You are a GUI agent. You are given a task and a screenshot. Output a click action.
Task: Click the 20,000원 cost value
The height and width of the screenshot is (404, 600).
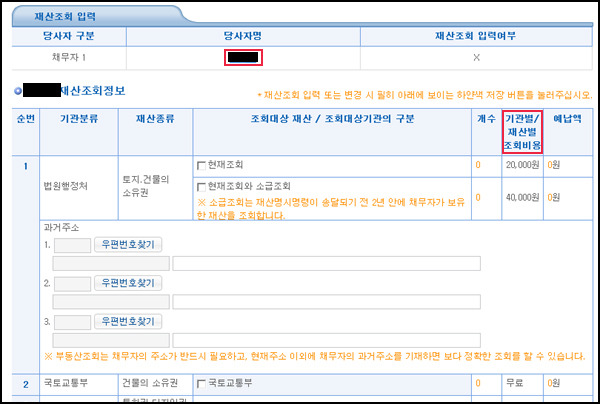click(522, 165)
